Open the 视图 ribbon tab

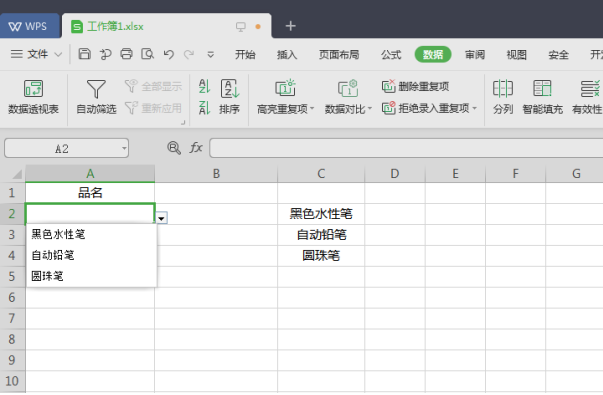(x=516, y=55)
